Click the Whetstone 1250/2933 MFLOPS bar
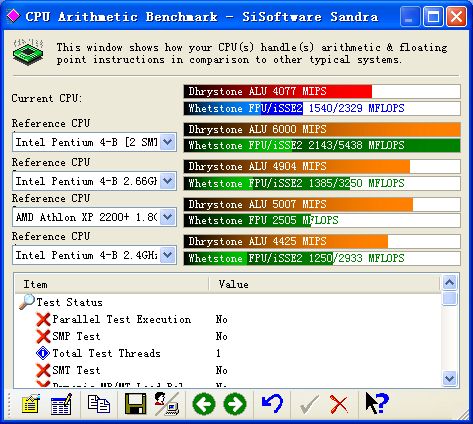Viewport: 473px width, 424px height. tap(322, 258)
